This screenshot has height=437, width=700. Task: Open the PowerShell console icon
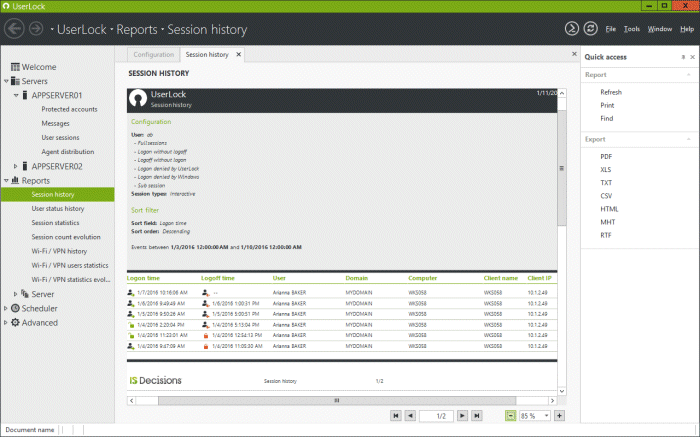[572, 29]
